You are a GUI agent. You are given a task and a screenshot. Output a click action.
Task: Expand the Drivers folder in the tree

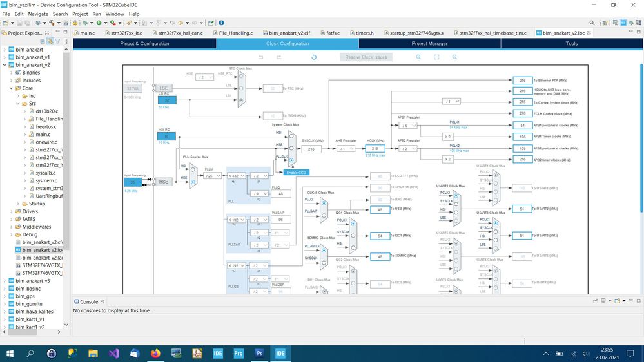(12, 211)
